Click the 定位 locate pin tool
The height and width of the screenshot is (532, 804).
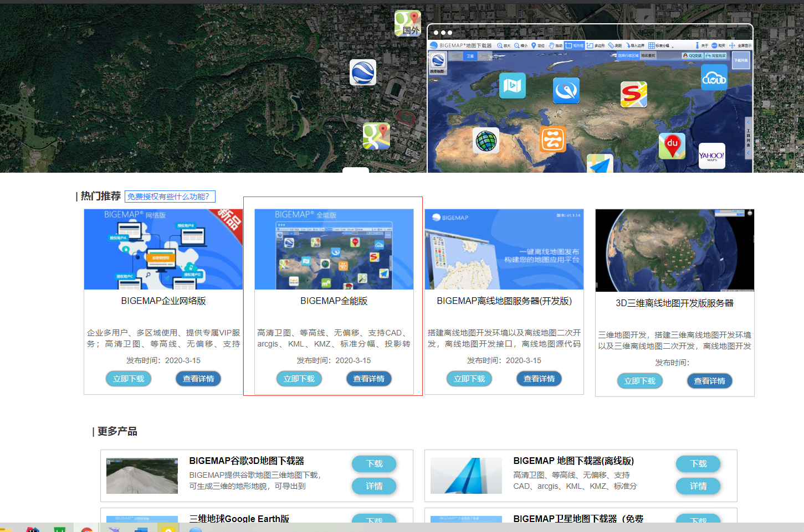(x=538, y=45)
